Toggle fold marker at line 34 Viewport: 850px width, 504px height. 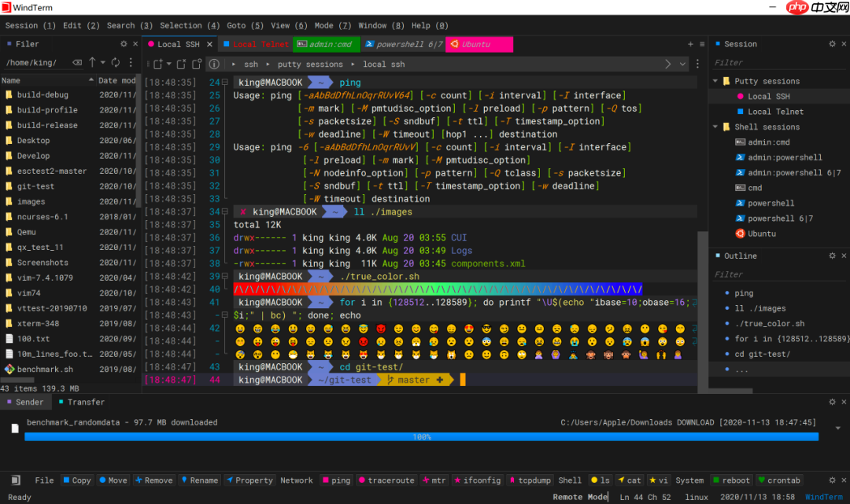[225, 212]
